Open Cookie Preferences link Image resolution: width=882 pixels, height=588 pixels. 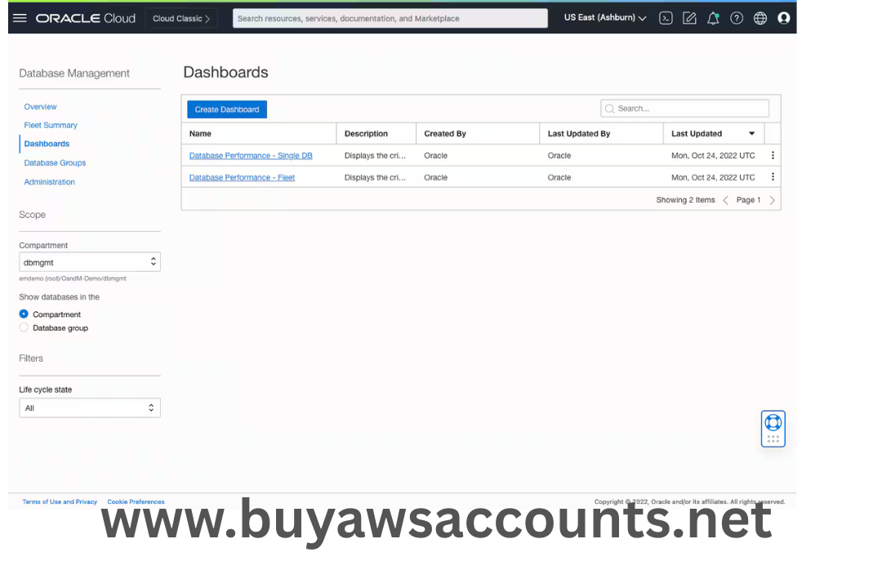click(136, 502)
